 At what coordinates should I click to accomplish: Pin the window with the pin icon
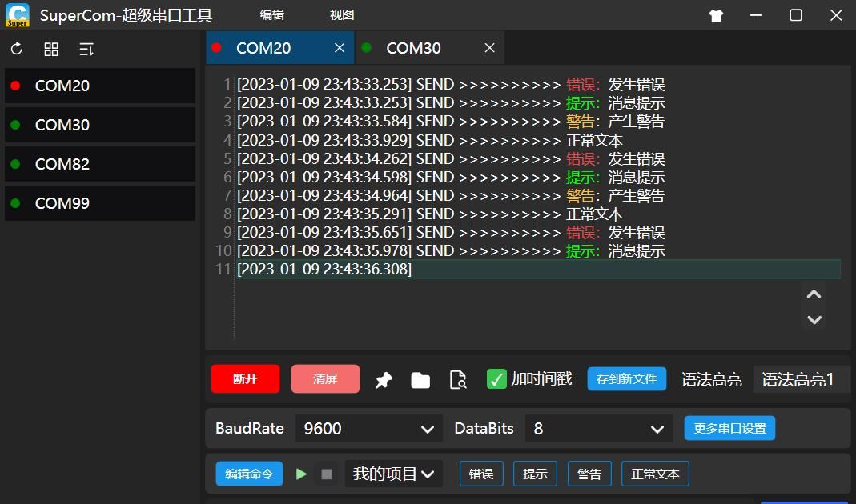384,380
